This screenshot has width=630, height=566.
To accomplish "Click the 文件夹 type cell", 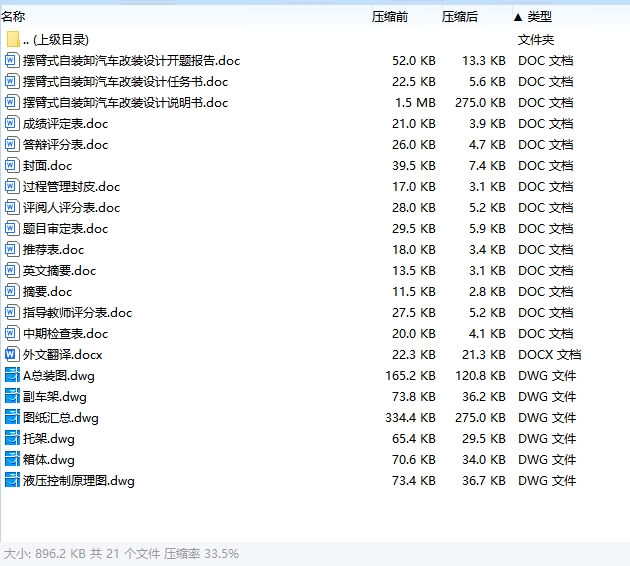I will click(536, 40).
